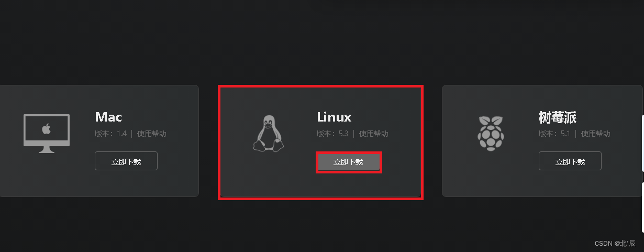Image resolution: width=644 pixels, height=252 pixels.
Task: Click the CSDN @北'辰 watermark
Action: point(615,244)
